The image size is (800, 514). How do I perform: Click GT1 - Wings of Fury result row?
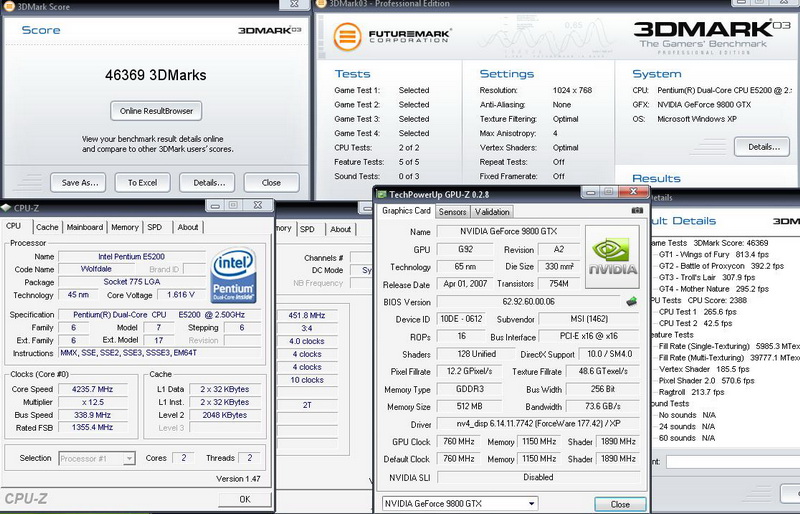pos(713,254)
